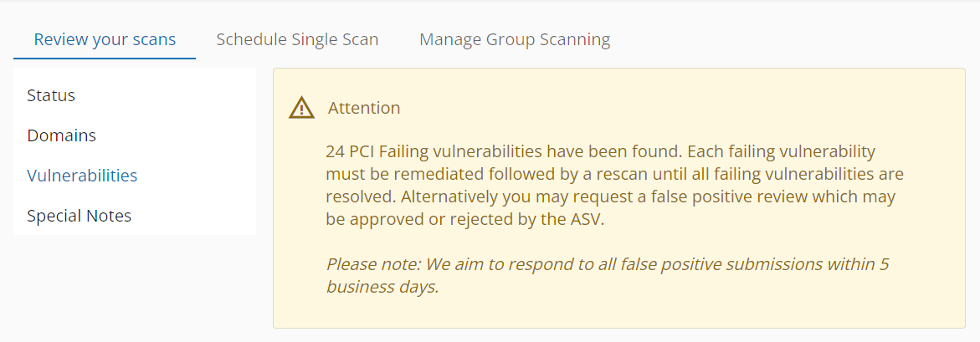Select Status in the sidebar
Viewport: 980px width, 342px height.
[51, 95]
